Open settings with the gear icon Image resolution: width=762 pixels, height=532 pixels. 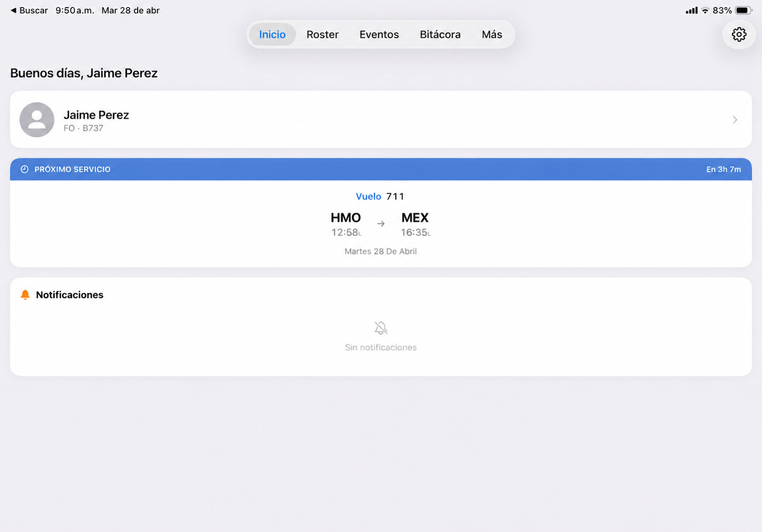[739, 35]
